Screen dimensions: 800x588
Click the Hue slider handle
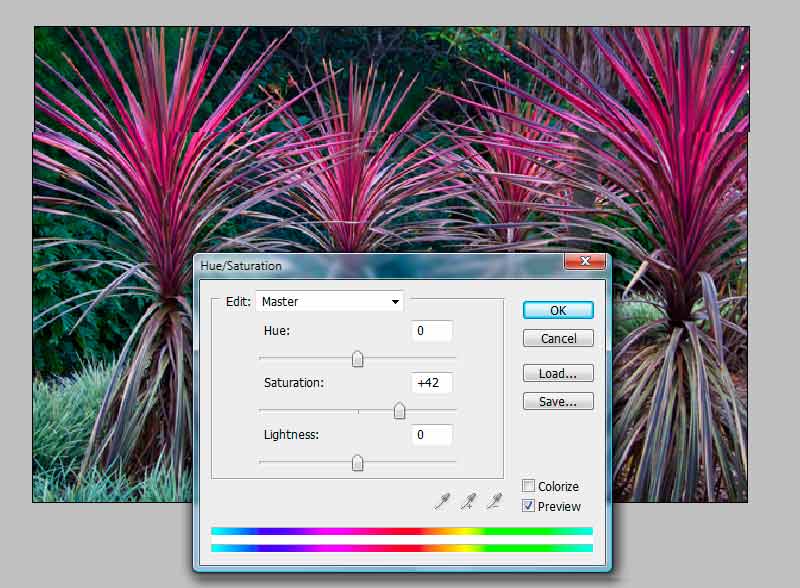tap(358, 359)
